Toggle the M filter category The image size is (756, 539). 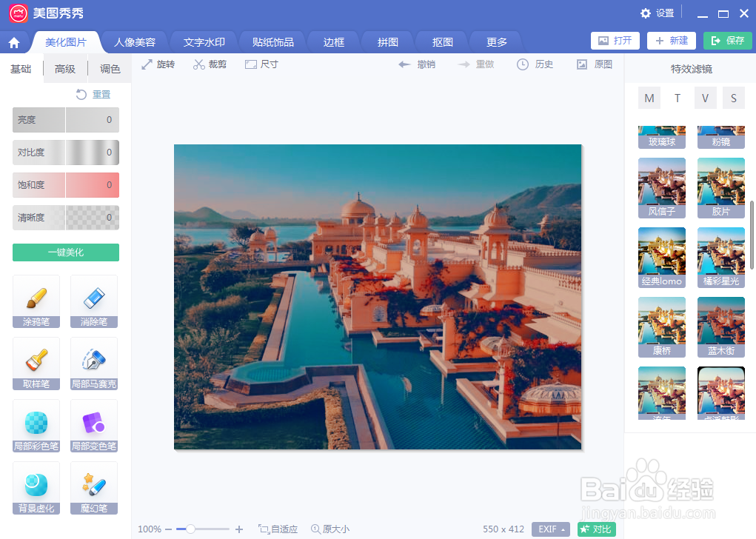[649, 97]
